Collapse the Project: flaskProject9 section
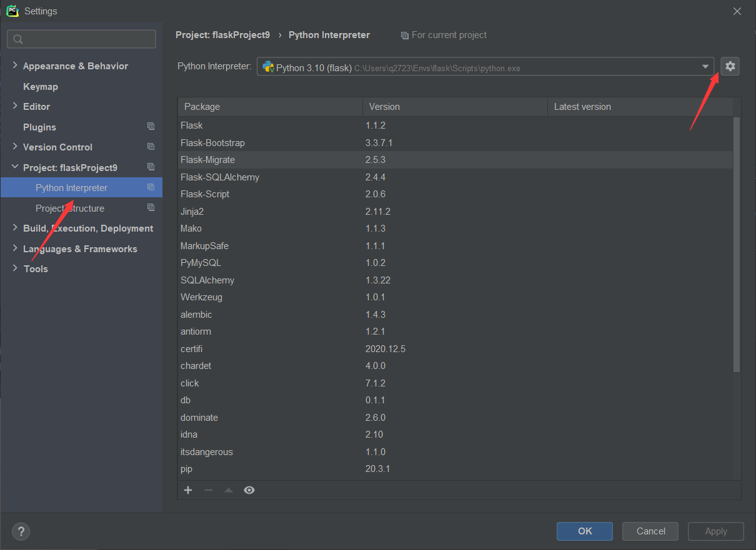This screenshot has width=756, height=550. click(15, 167)
